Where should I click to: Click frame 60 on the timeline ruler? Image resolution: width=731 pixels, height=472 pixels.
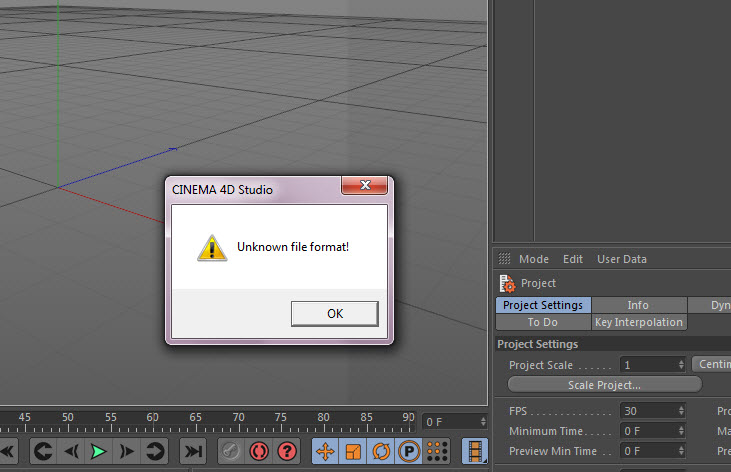153,417
